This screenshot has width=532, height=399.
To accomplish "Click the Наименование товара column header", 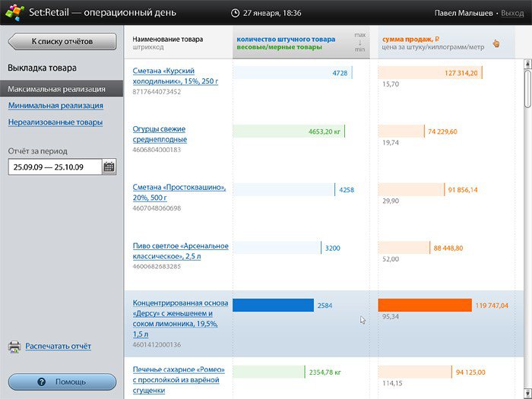I will pos(168,39).
